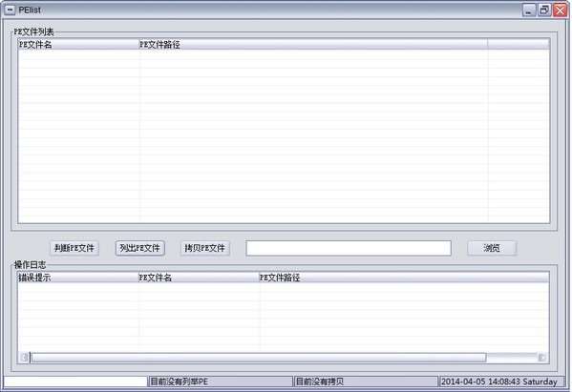Sort by PE文件名 column in PE file list
The height and width of the screenshot is (392, 572).
pyautogui.click(x=78, y=45)
